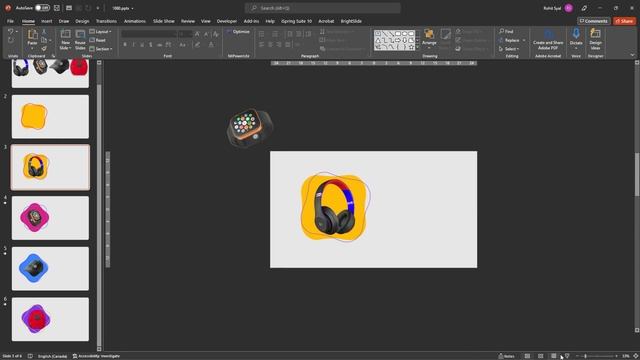The height and width of the screenshot is (360, 640).
Task: Open the file name dropdown in the title bar
Action: point(132,8)
